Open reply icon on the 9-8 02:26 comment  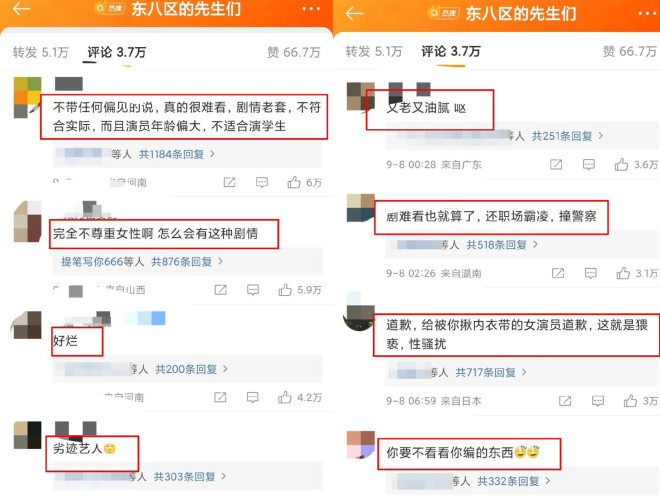591,274
